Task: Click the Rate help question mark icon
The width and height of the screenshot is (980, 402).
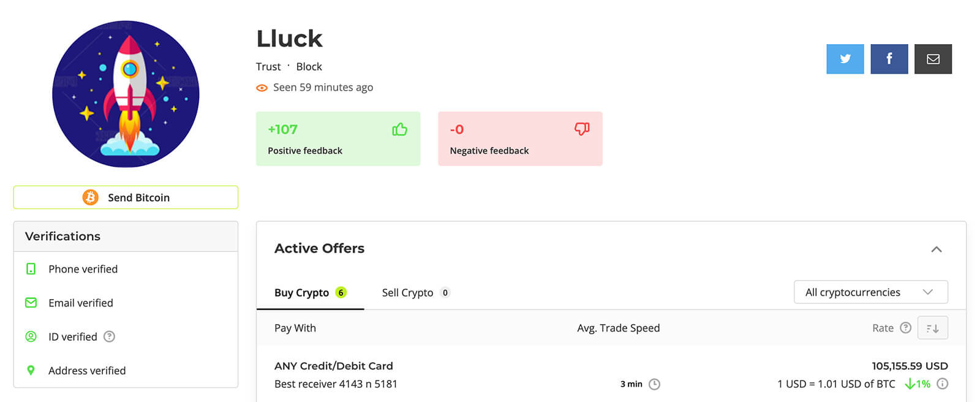Action: pos(906,328)
